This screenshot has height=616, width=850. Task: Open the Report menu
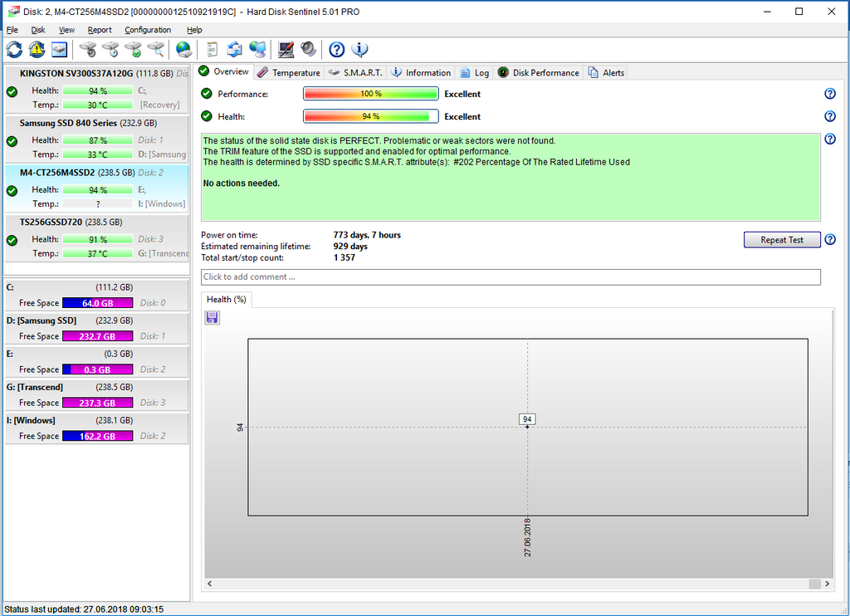(100, 30)
